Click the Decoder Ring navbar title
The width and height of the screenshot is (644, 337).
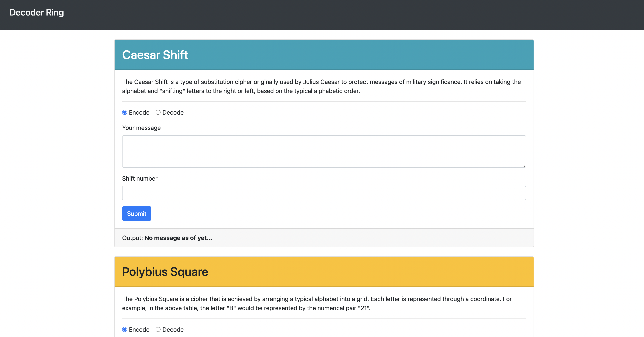point(36,12)
